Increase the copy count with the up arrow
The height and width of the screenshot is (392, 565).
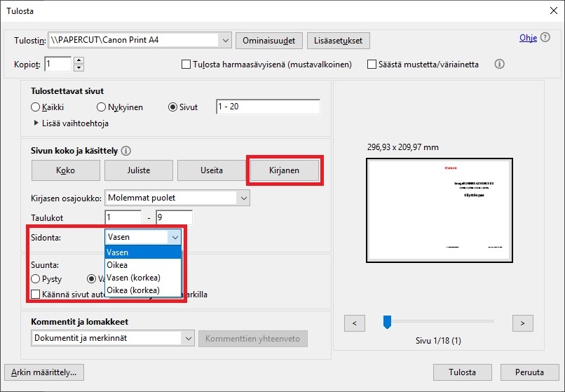click(x=79, y=60)
